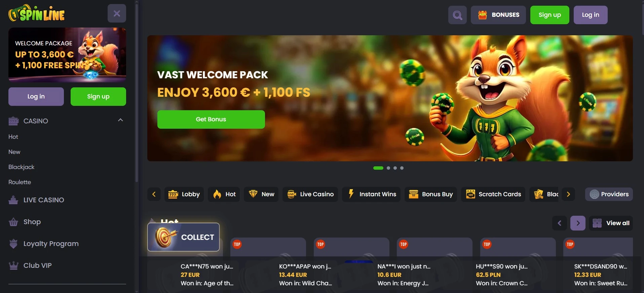The image size is (644, 293).
Task: Select the Shop basket icon
Action: click(x=13, y=222)
